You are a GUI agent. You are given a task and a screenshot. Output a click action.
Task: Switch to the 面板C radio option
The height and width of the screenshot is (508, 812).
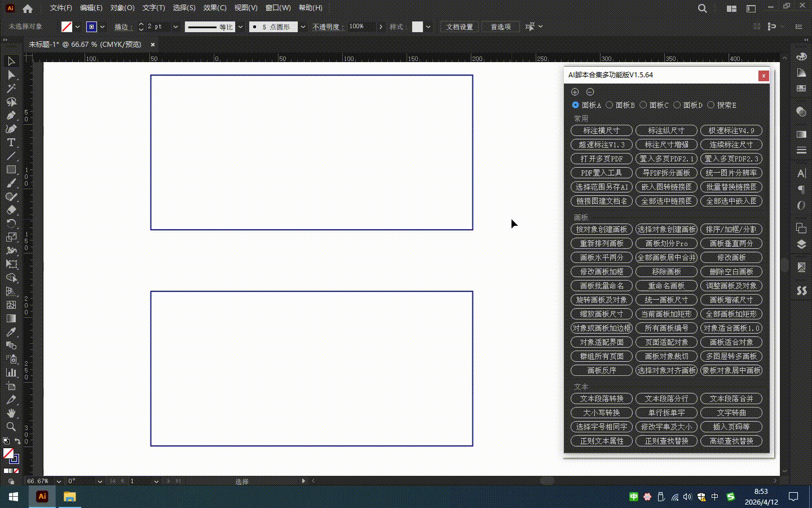coord(643,105)
